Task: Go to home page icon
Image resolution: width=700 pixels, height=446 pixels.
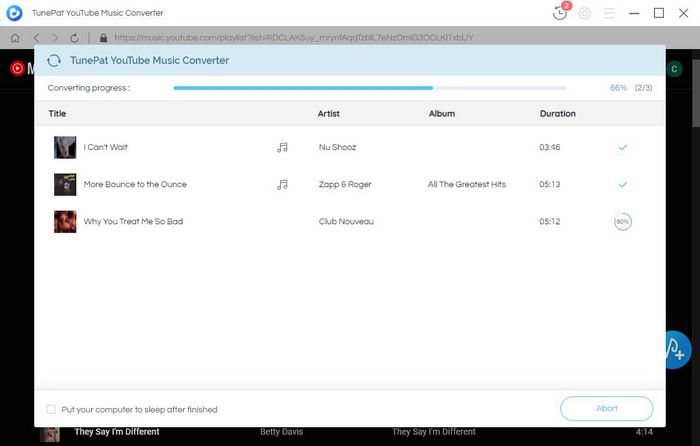Action: pyautogui.click(x=15, y=38)
